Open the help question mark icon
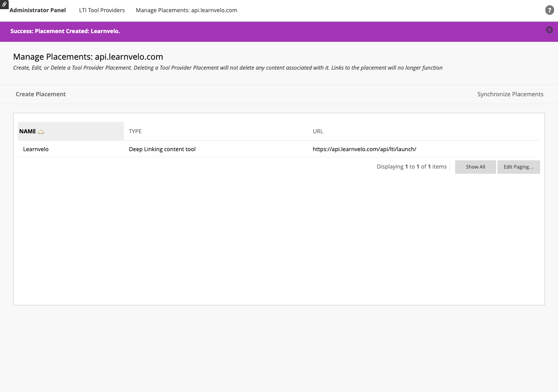The image size is (558, 392). pos(549,10)
